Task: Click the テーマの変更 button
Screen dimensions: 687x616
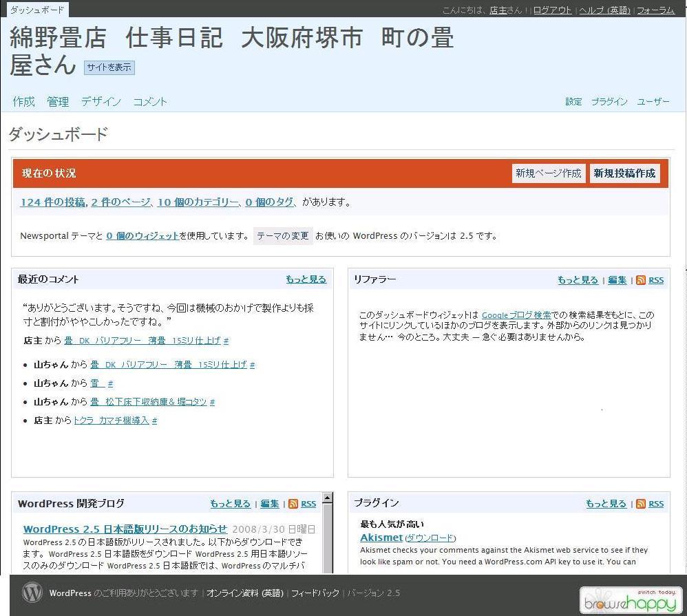Action: [283, 235]
